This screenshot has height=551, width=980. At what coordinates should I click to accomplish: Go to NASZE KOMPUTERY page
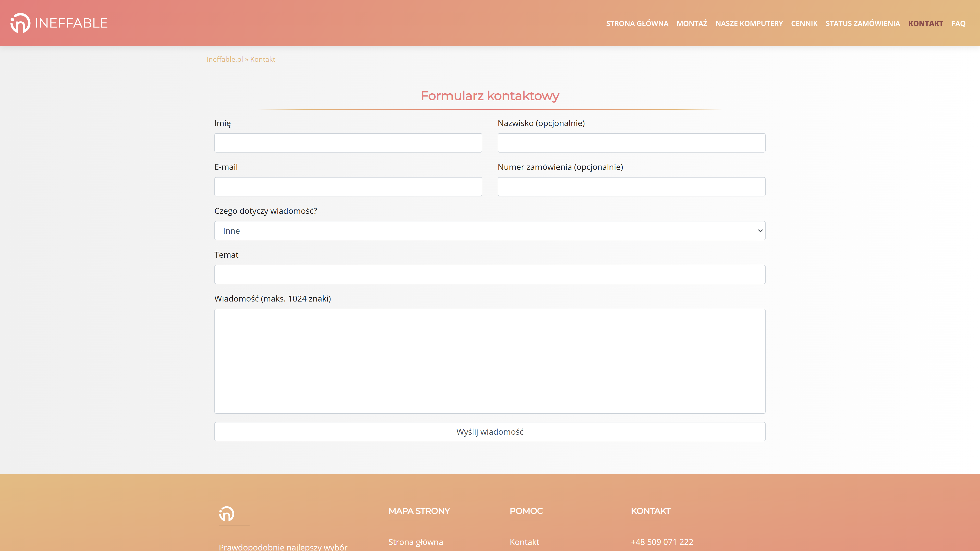pyautogui.click(x=749, y=23)
